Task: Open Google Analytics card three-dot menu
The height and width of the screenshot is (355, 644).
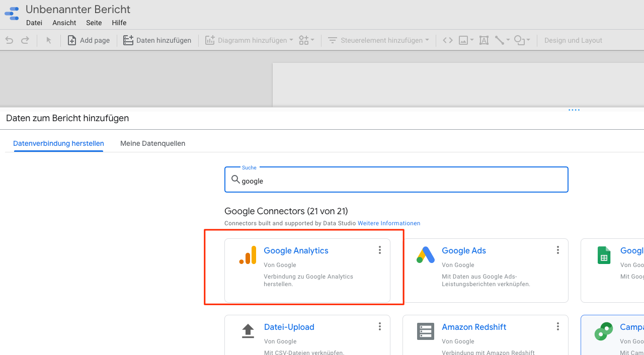Action: [380, 250]
